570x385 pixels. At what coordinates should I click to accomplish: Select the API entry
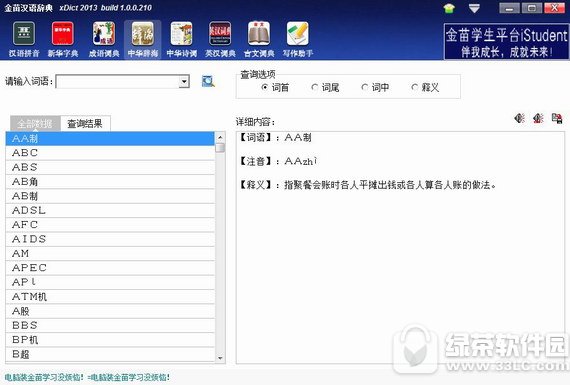pyautogui.click(x=110, y=282)
